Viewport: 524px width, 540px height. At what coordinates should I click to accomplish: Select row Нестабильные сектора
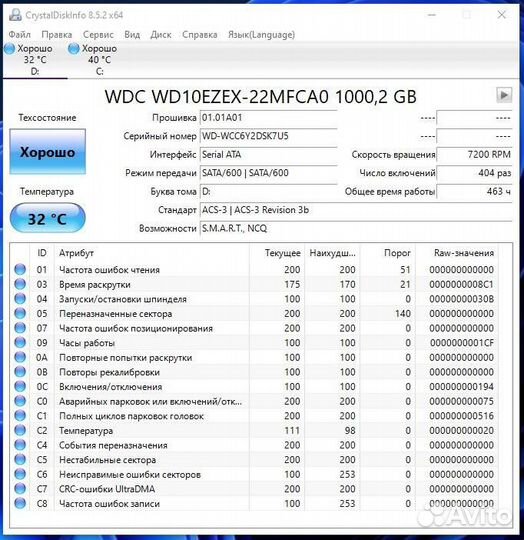point(254,460)
